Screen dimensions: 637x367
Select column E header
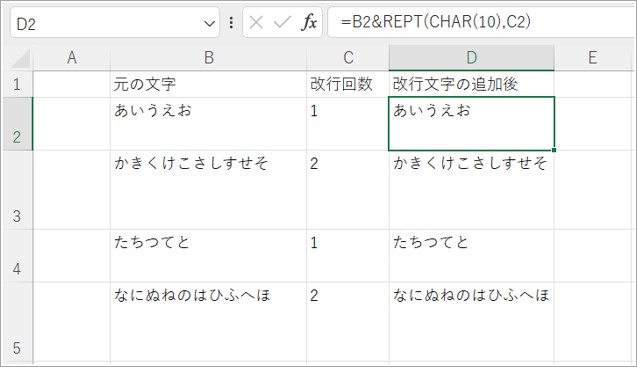(592, 58)
